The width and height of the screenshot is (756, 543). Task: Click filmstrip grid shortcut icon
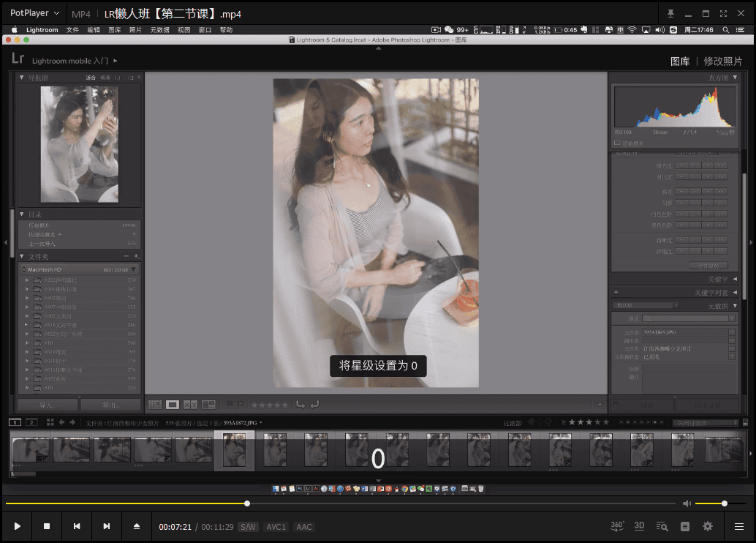coord(50,422)
